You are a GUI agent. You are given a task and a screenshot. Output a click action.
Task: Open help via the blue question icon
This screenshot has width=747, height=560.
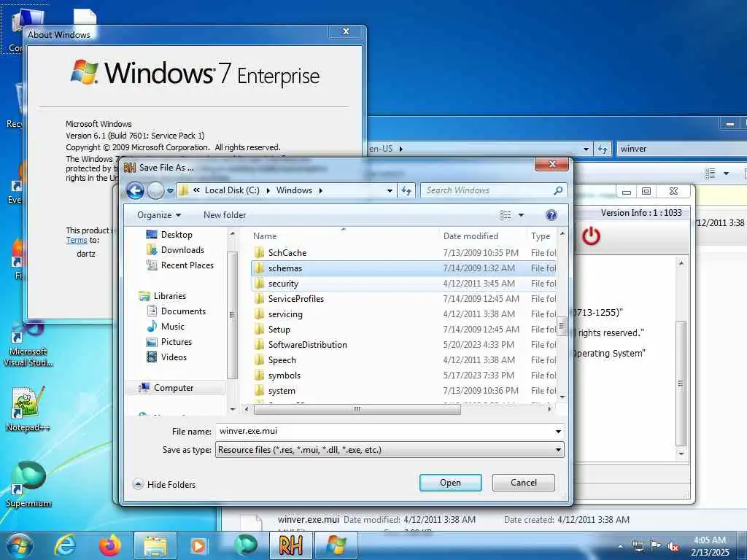(x=551, y=215)
